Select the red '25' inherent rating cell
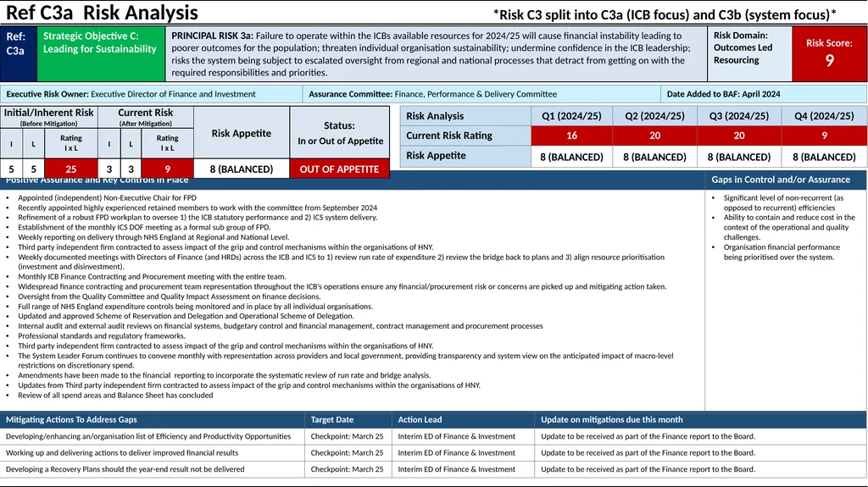Viewport: 868px width, 487px height. tap(71, 169)
